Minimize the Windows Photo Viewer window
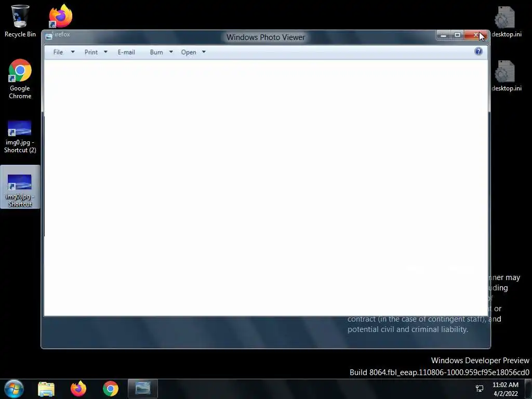Viewport: 532px width, 399px height. click(444, 35)
